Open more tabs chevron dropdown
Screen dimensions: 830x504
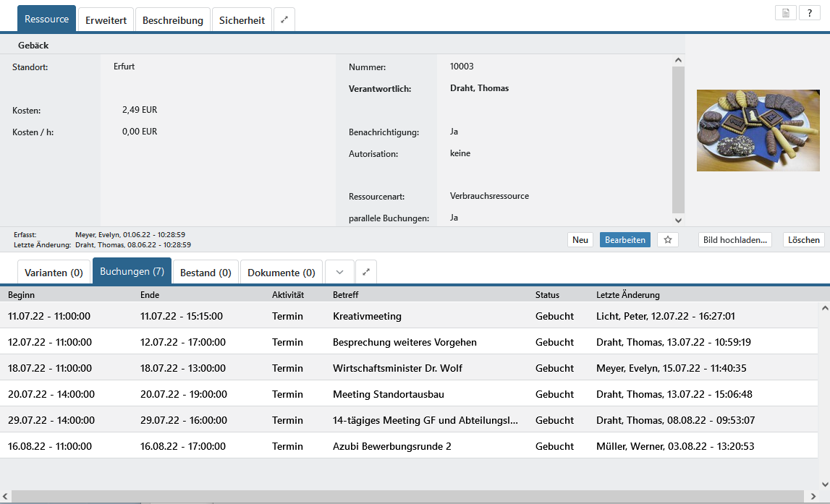(x=339, y=273)
